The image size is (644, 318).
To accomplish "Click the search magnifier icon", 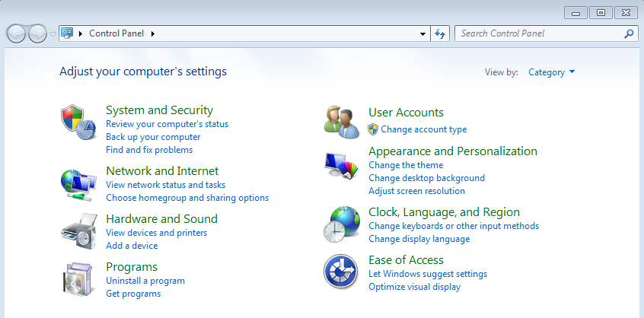I will [629, 33].
